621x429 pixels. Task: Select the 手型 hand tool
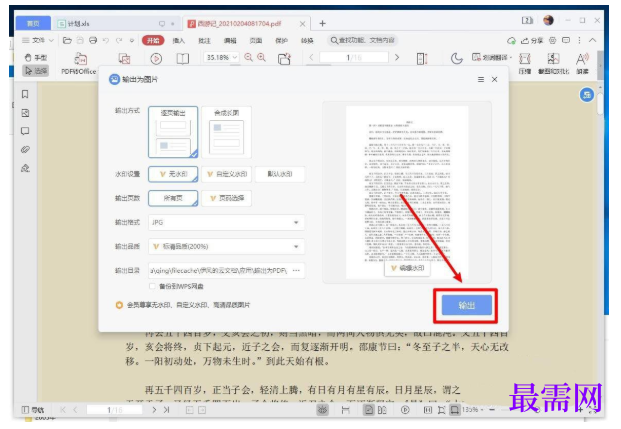[36, 58]
